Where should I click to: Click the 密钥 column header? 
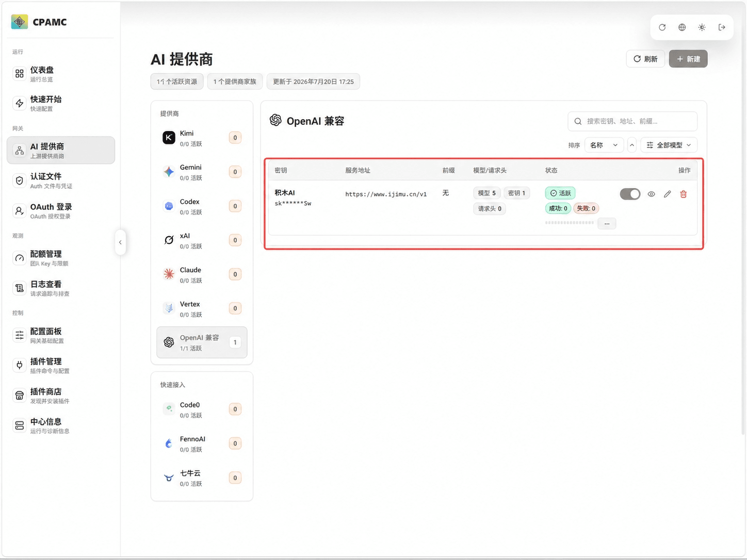click(281, 170)
